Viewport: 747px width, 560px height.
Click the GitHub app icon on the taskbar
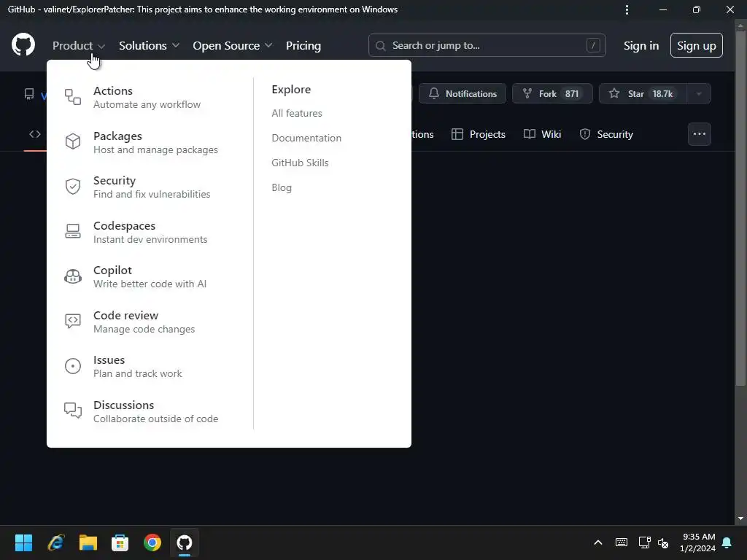point(185,542)
